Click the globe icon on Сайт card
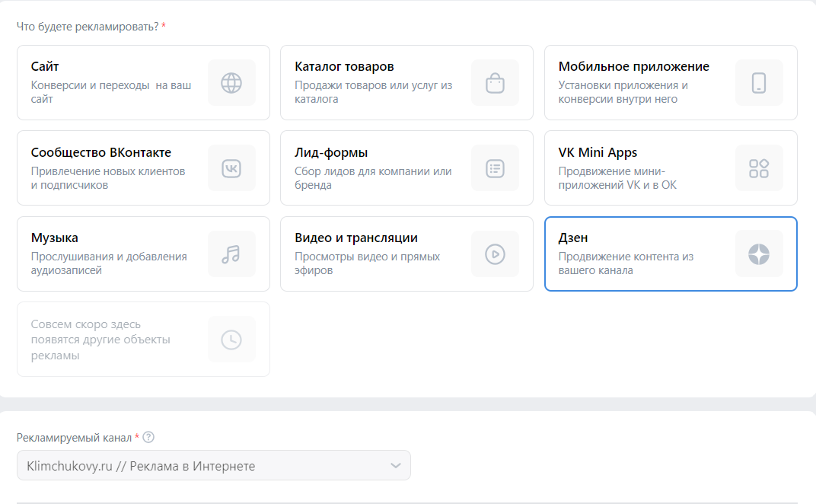816x504 pixels. click(x=231, y=83)
